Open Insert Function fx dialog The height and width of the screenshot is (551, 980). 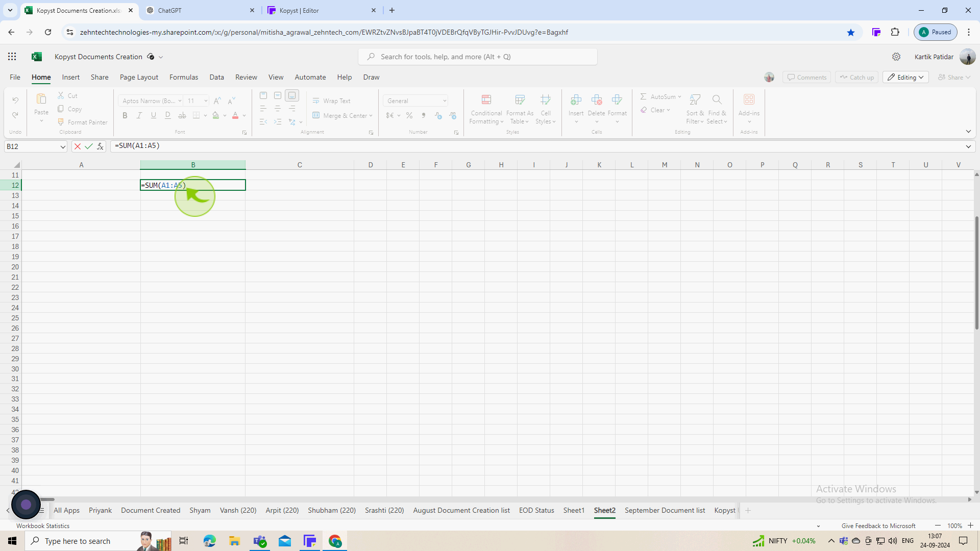(x=101, y=146)
